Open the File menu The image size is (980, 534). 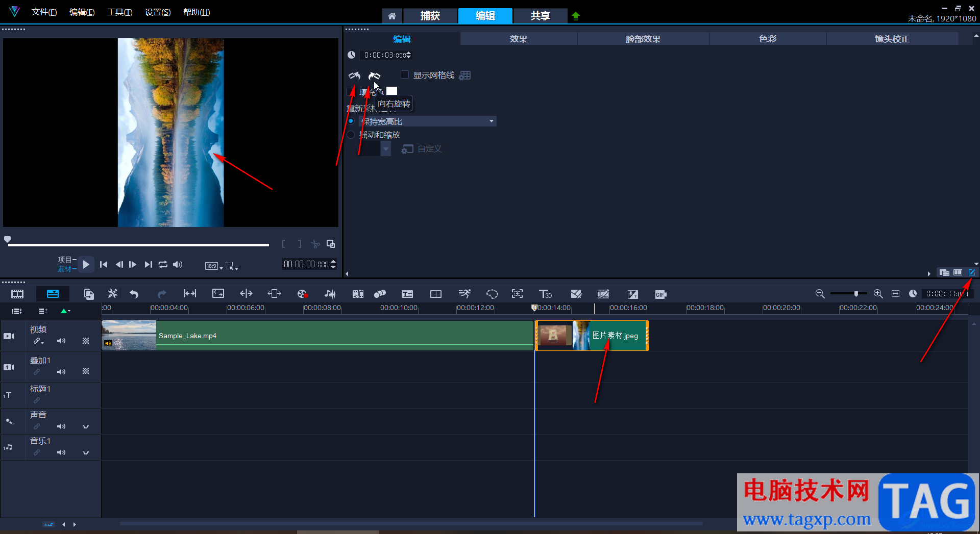click(x=44, y=12)
